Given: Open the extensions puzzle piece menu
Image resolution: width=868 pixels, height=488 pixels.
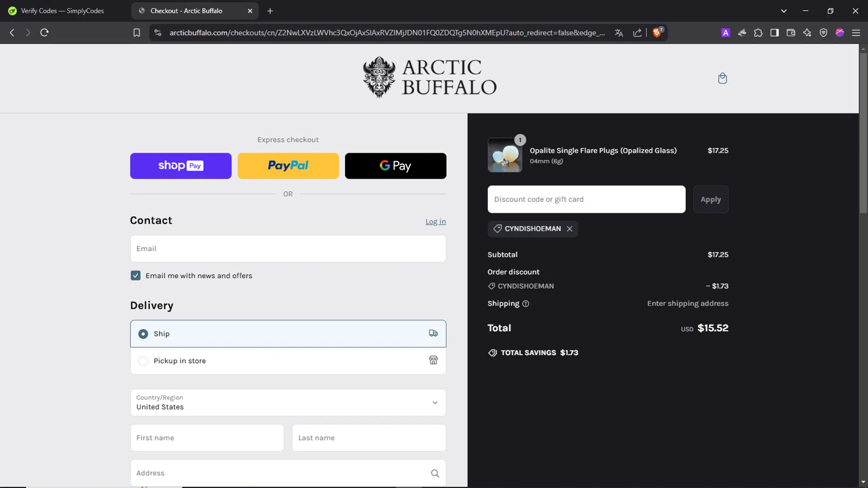Looking at the screenshot, I should tap(758, 33).
